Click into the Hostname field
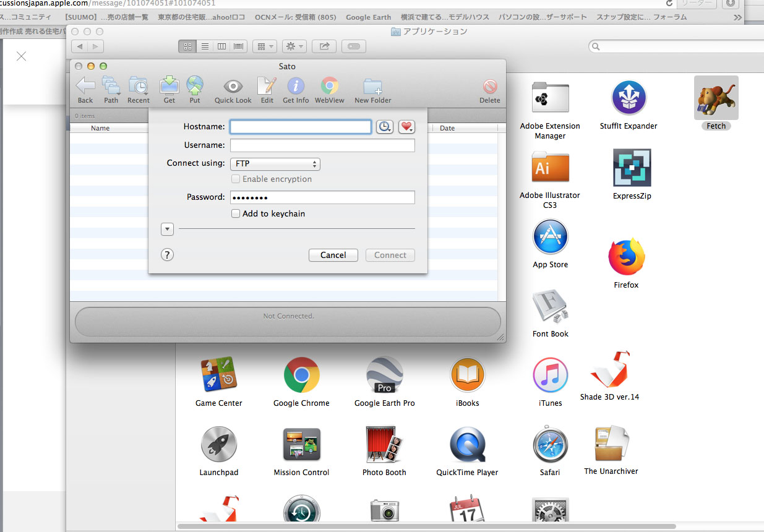 [301, 127]
